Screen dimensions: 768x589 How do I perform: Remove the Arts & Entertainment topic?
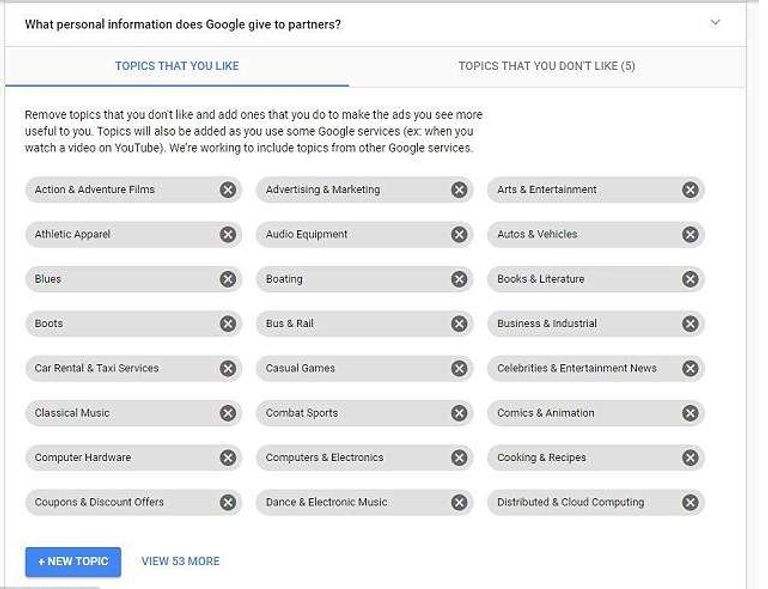[x=690, y=190]
